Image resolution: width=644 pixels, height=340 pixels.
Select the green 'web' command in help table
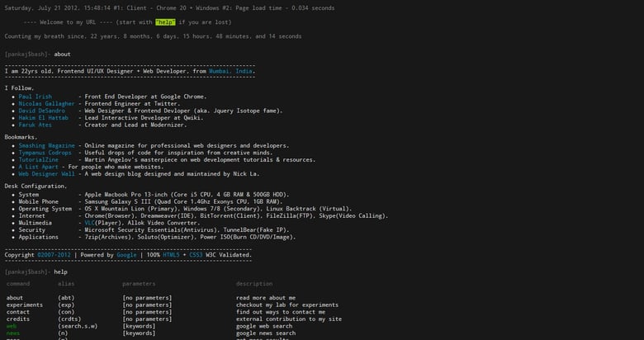[12, 326]
